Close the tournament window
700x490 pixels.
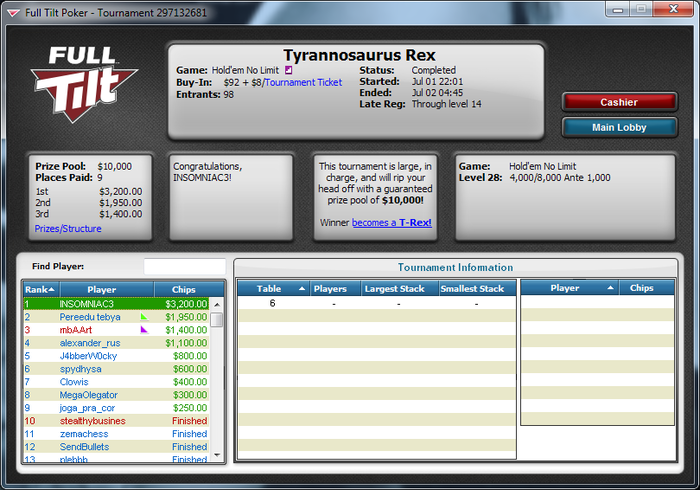tap(674, 9)
